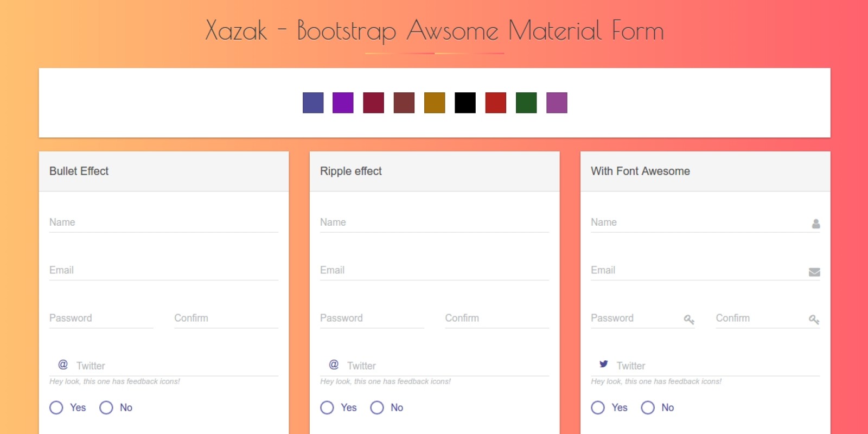Pick the black color swatch
The image size is (868, 434).
465,103
